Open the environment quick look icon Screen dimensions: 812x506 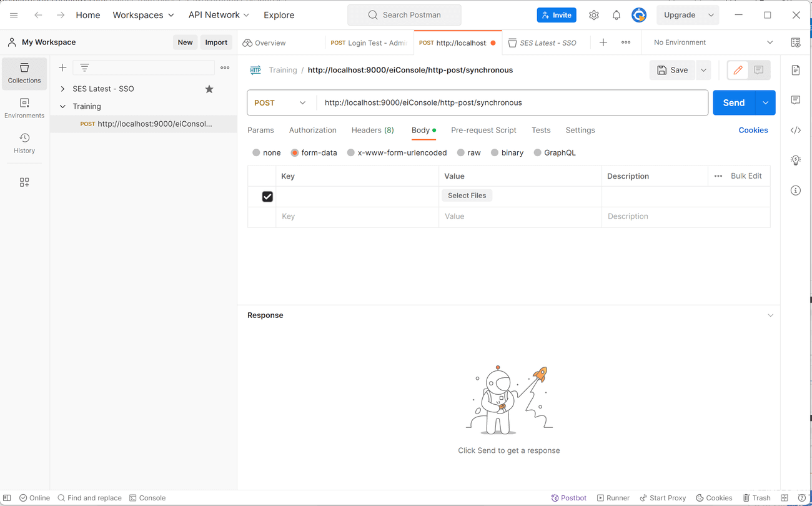coord(796,42)
